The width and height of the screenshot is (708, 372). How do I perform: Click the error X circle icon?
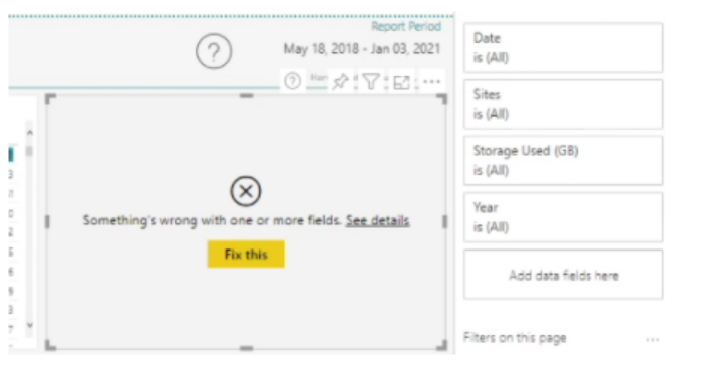pos(246,191)
